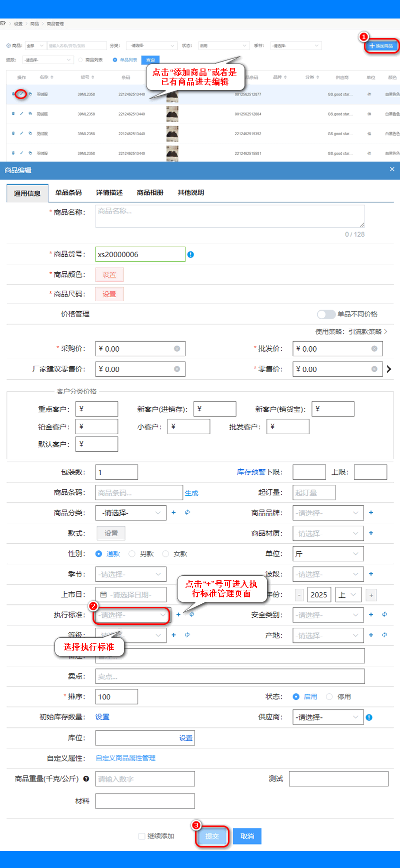Image resolution: width=400 pixels, height=868 pixels.
Task: Delete the first 羽绒服 row via trash icon
Action: (13, 94)
